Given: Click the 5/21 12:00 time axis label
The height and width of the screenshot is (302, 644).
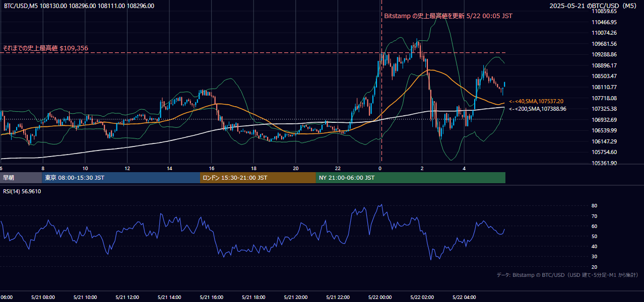Looking at the screenshot, I should point(127,297).
